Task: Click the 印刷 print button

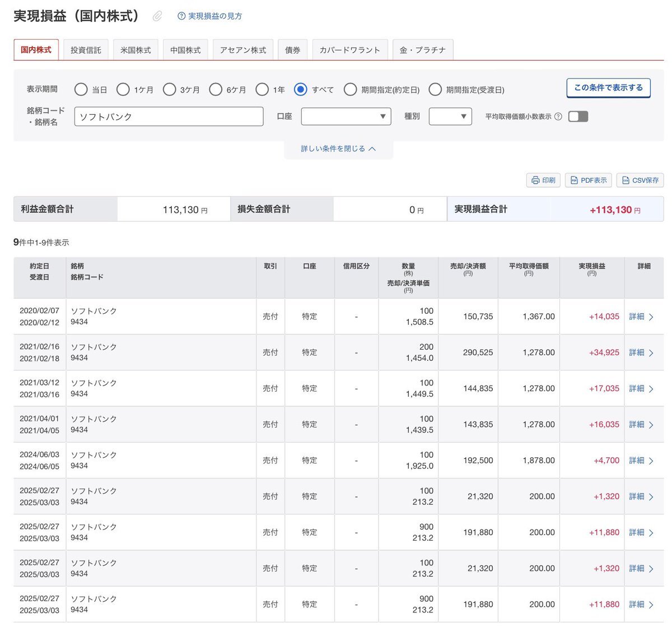Action: click(x=543, y=180)
